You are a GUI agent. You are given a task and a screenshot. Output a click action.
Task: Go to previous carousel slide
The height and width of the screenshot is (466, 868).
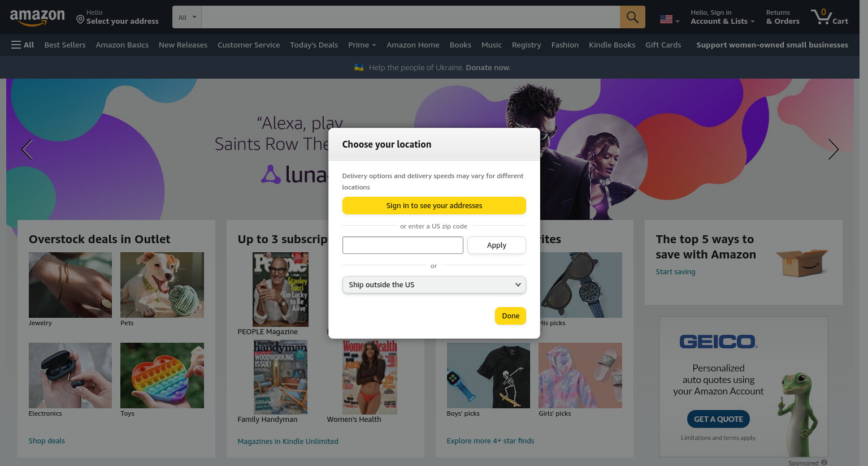point(27,149)
